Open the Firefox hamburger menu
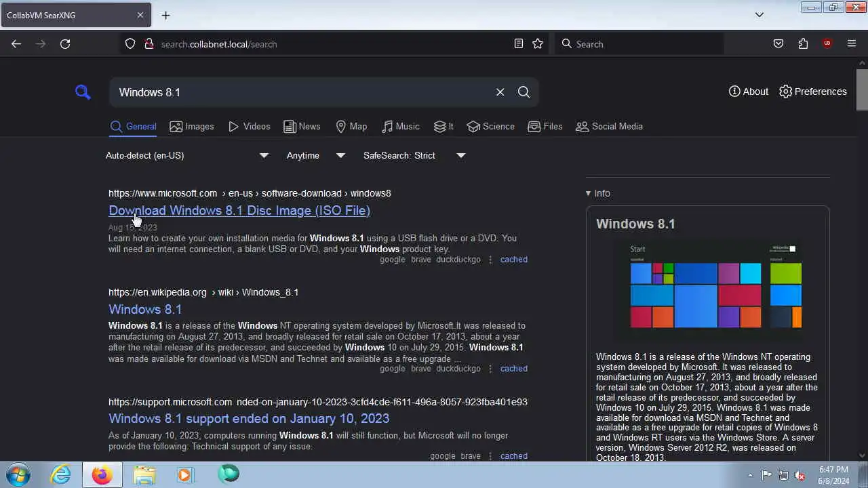868x488 pixels. [852, 44]
